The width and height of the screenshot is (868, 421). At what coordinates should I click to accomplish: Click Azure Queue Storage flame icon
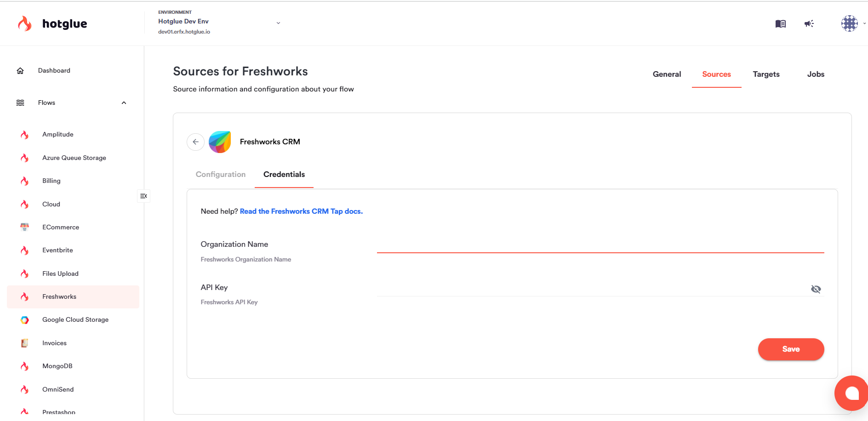coord(25,158)
